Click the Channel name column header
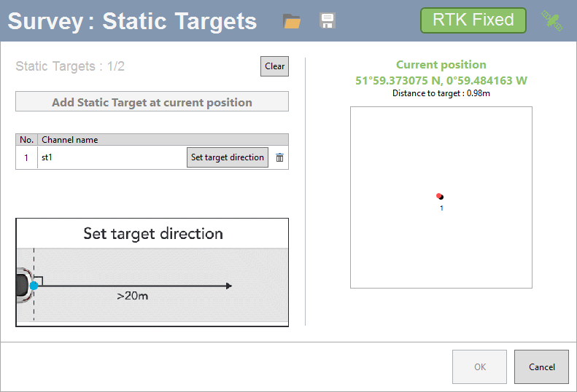The height and width of the screenshot is (392, 577). click(163, 140)
